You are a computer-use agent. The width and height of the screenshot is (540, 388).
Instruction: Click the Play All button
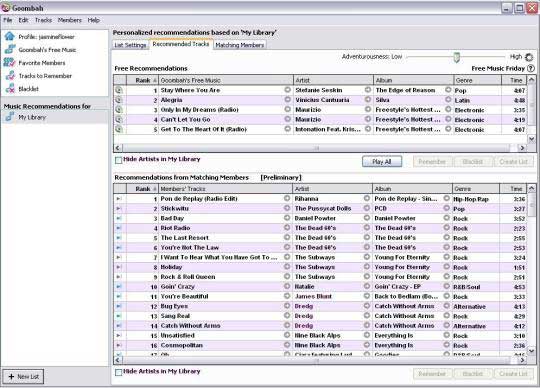coord(382,161)
